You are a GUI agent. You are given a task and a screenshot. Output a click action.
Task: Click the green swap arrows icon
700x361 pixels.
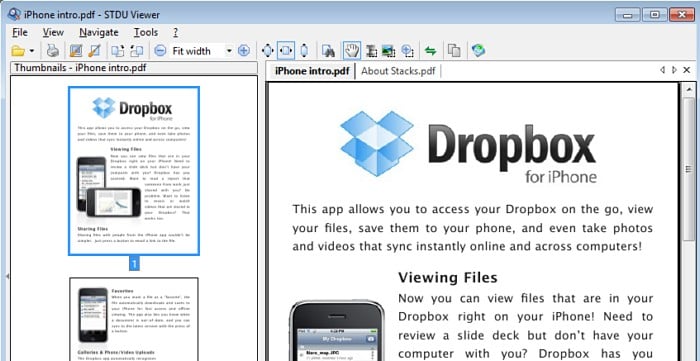(430, 51)
